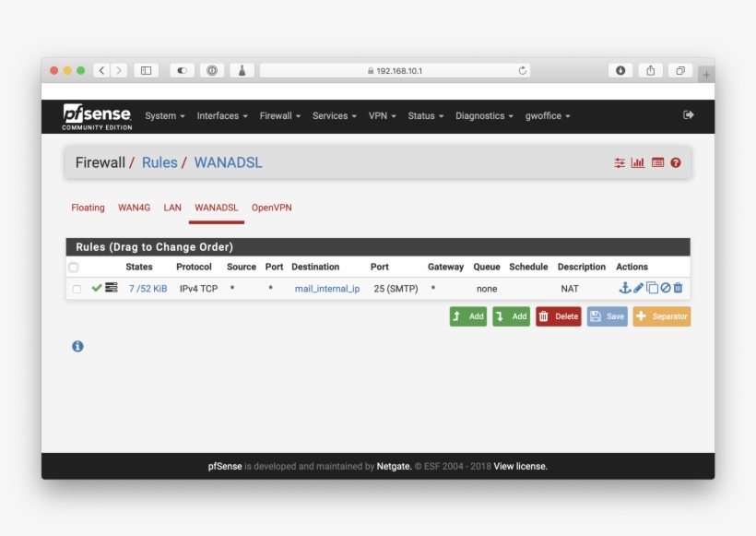This screenshot has height=536, width=756.
Task: Open the firewall log list icon
Action: point(657,162)
